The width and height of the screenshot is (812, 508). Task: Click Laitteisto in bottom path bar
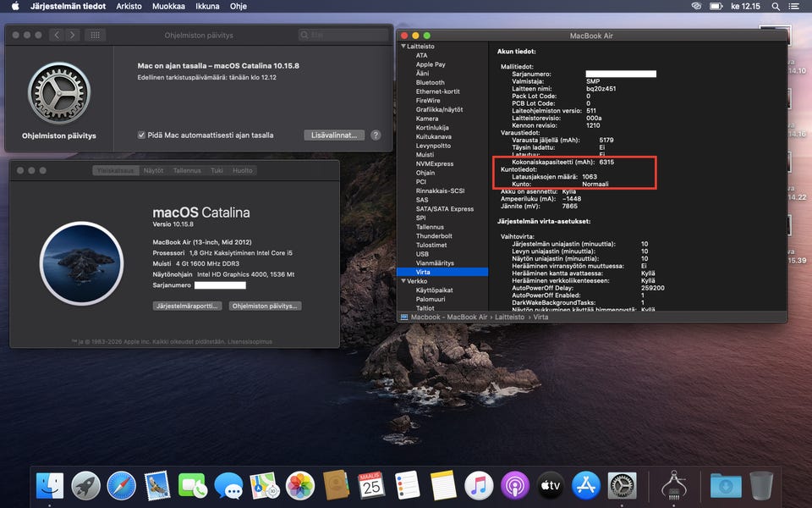(x=509, y=317)
